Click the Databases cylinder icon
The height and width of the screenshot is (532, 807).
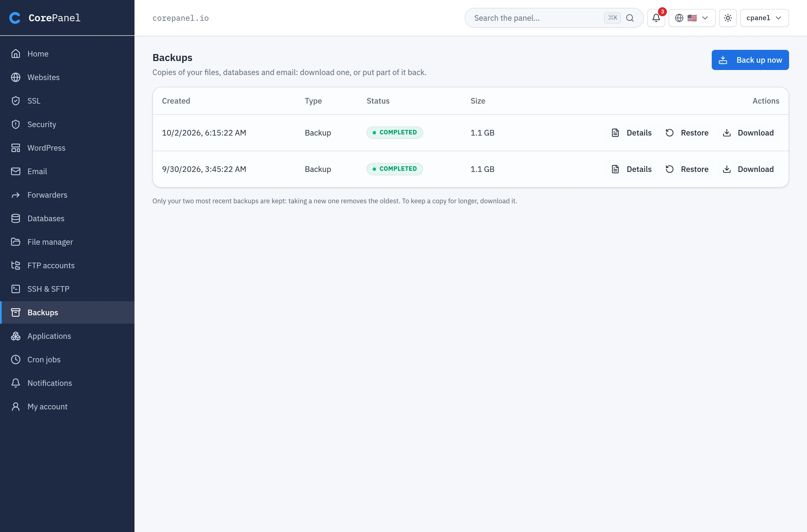click(x=16, y=218)
